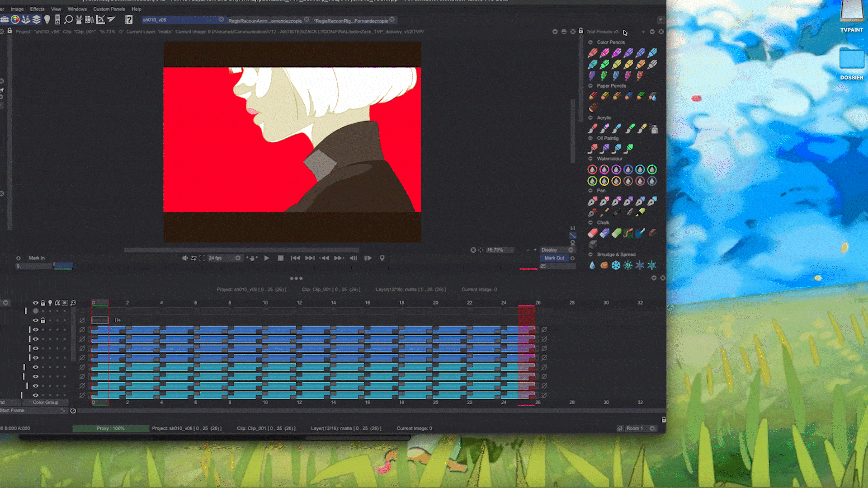Select the purple oil painting brush
This screenshot has height=488, width=868.
[605, 148]
